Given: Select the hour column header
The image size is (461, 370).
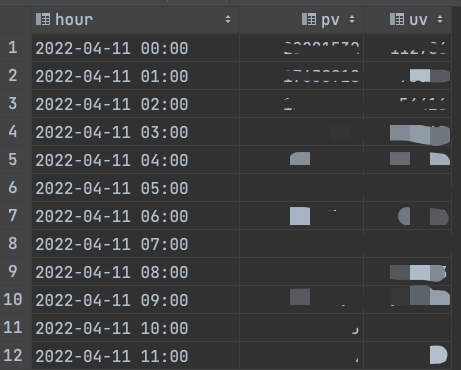Looking at the screenshot, I should (135, 20).
